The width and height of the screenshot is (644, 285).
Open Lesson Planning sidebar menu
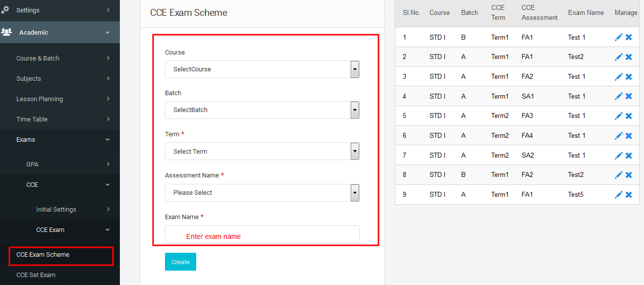[x=60, y=99]
